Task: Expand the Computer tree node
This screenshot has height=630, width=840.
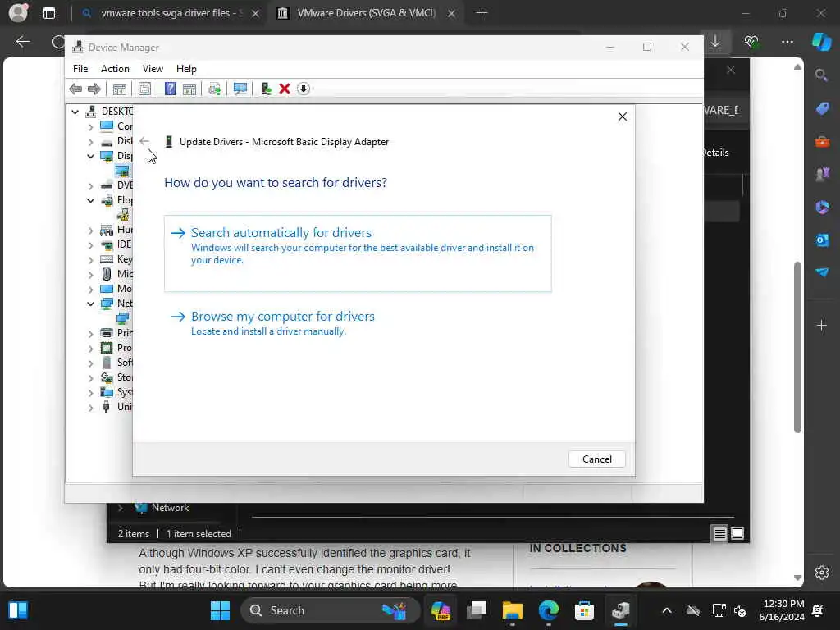Action: pyautogui.click(x=90, y=126)
